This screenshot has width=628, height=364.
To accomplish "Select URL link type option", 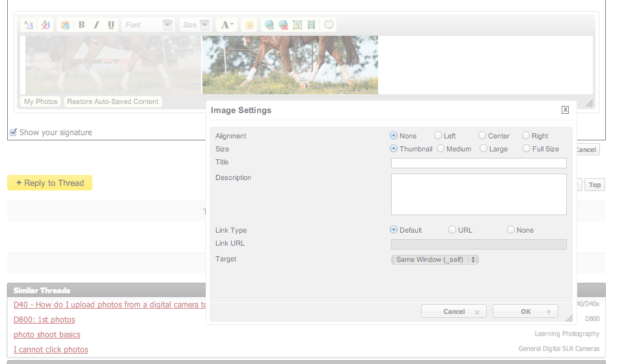I will 452,230.
